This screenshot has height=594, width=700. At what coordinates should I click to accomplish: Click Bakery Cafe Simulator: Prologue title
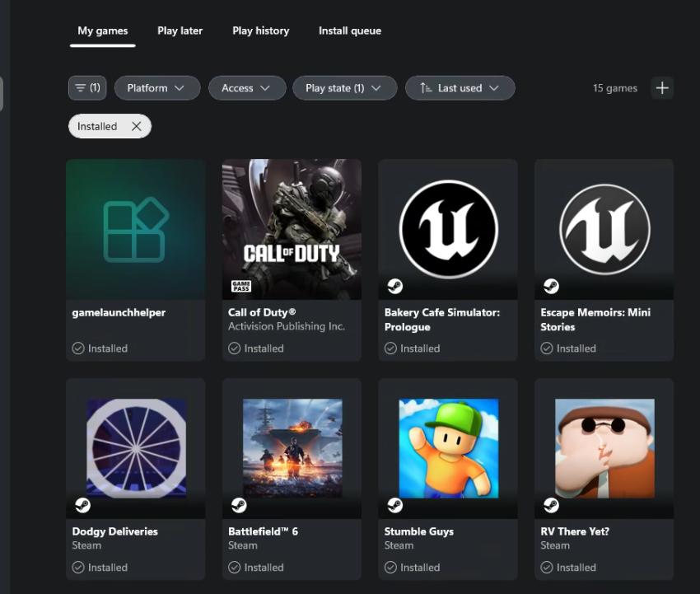click(442, 320)
